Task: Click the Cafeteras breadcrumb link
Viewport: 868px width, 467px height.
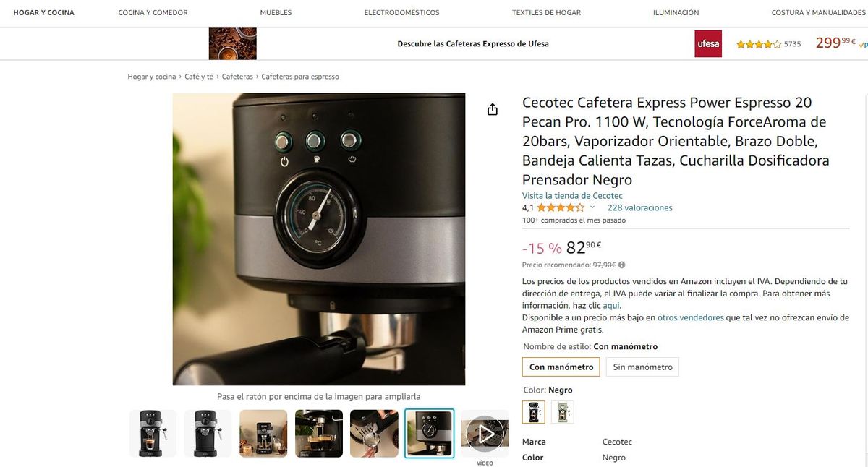Action: (237, 77)
